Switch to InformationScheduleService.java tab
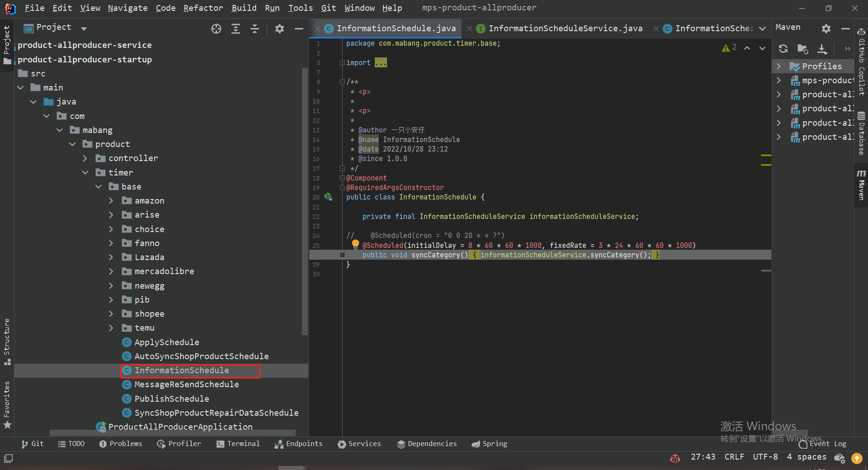The width and height of the screenshot is (868, 470). coord(565,28)
